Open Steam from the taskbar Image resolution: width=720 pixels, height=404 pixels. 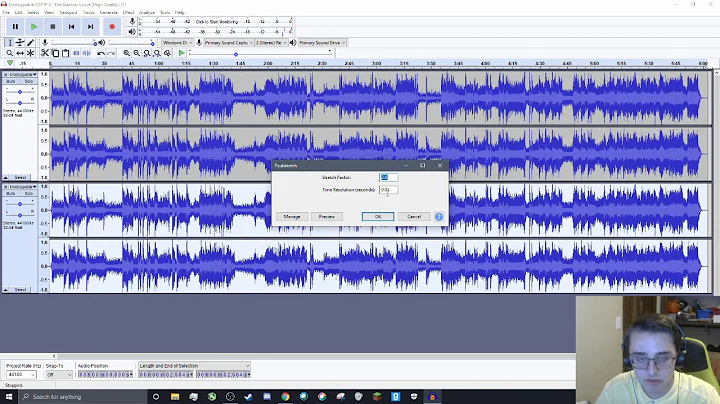(248, 397)
